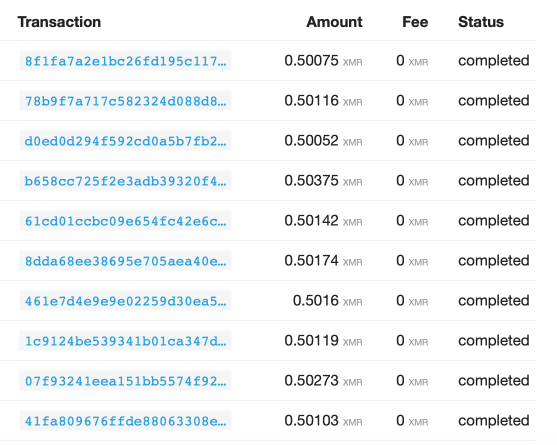Select the 0.50075 XMR amount cell

(x=323, y=61)
